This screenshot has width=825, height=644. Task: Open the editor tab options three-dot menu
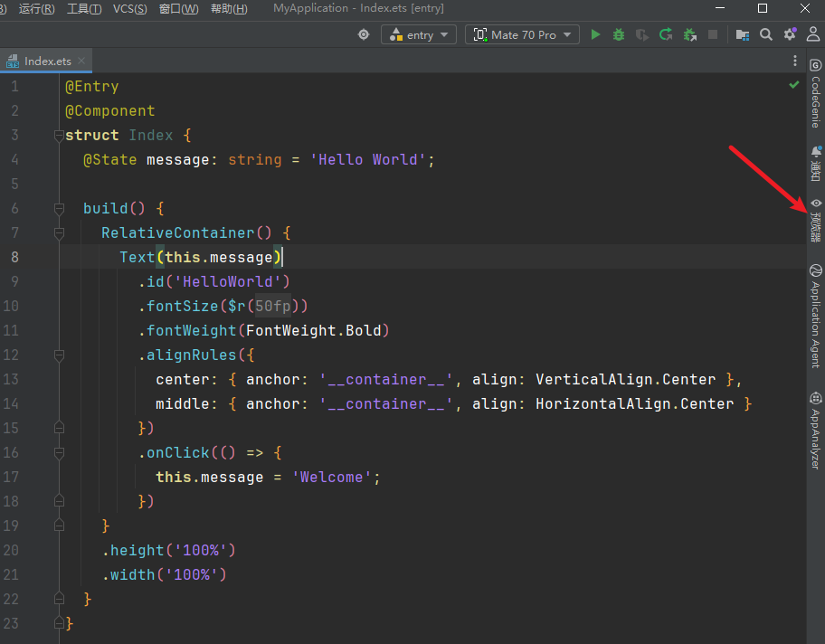pyautogui.click(x=794, y=61)
